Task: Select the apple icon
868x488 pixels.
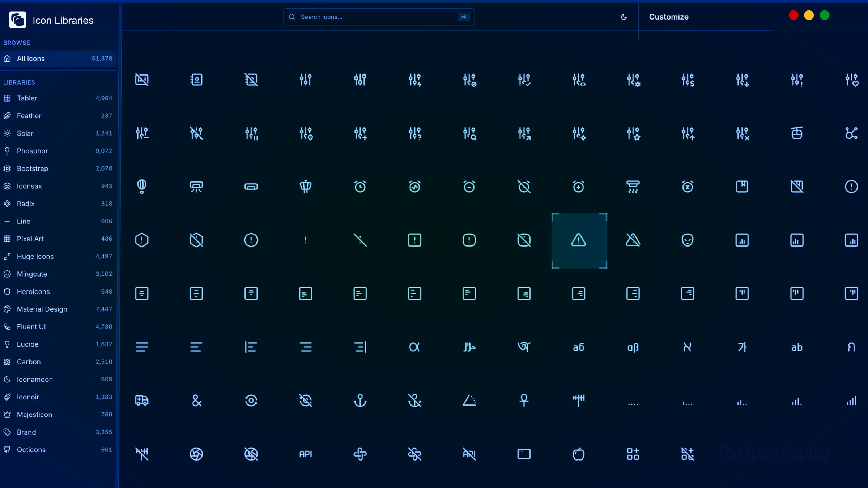Action: (579, 454)
